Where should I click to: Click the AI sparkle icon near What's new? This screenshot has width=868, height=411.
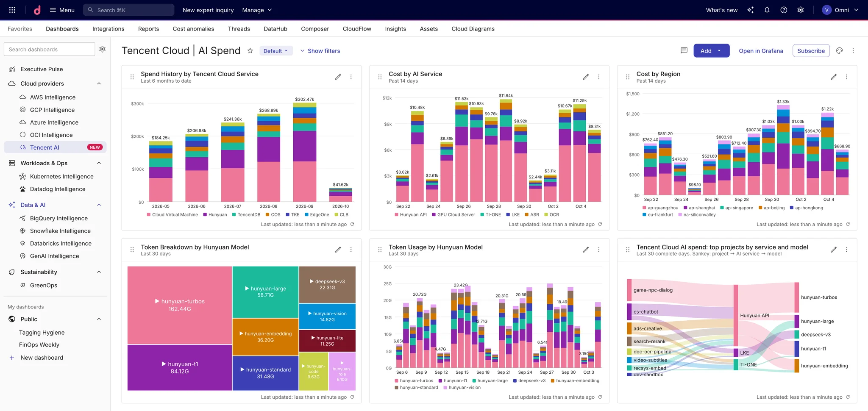click(750, 10)
